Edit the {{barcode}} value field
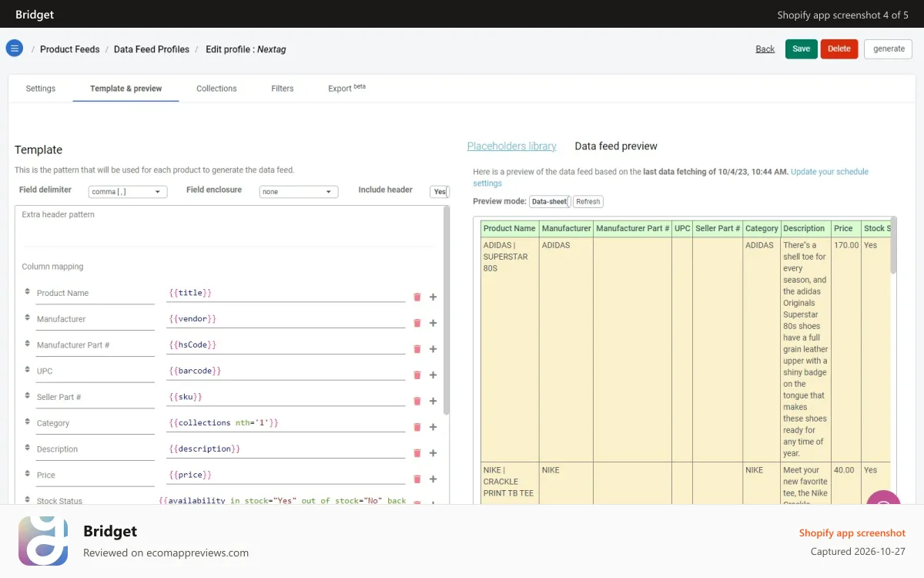 pos(286,371)
